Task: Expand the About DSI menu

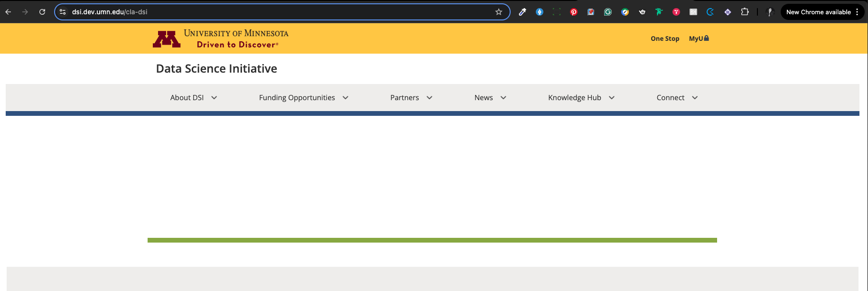Action: click(x=193, y=98)
